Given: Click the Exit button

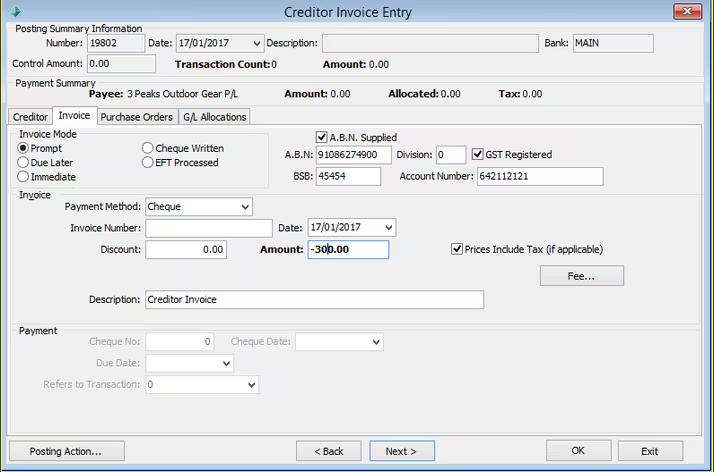Looking at the screenshot, I should (x=650, y=451).
